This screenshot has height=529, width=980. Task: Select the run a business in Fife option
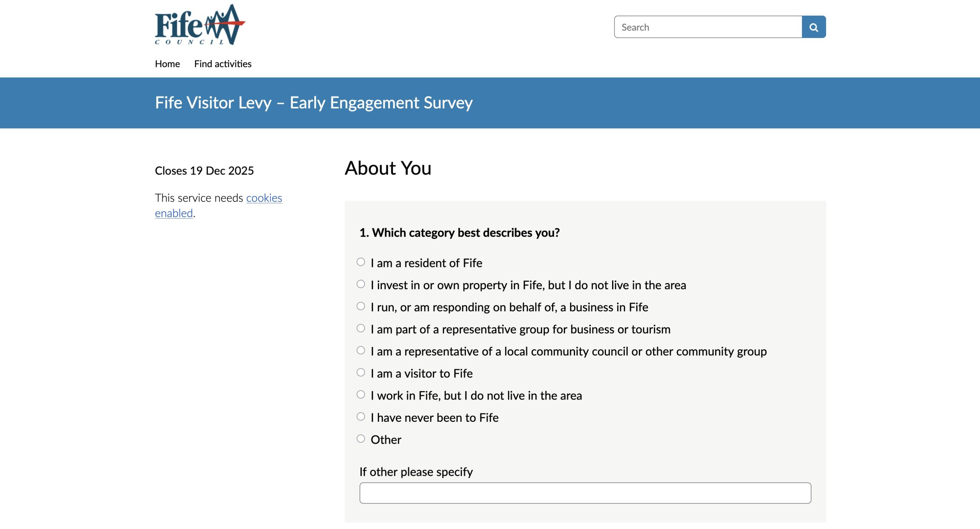(361, 306)
